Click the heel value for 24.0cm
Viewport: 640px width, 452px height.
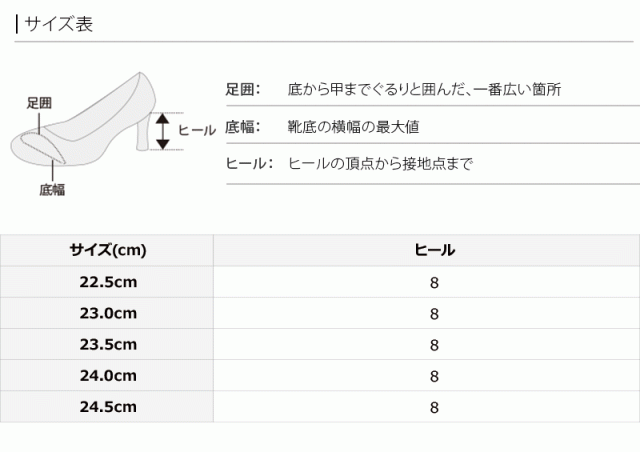tap(434, 376)
